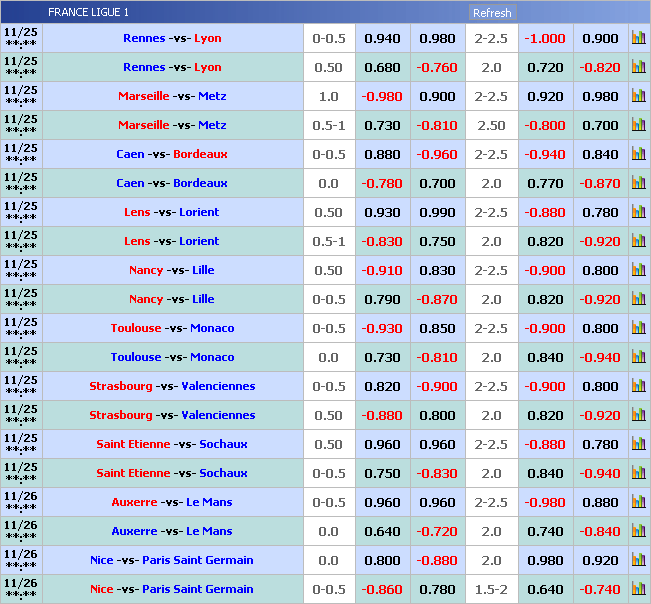Select the 0.990 odds for Lens-Lorient

point(437,212)
